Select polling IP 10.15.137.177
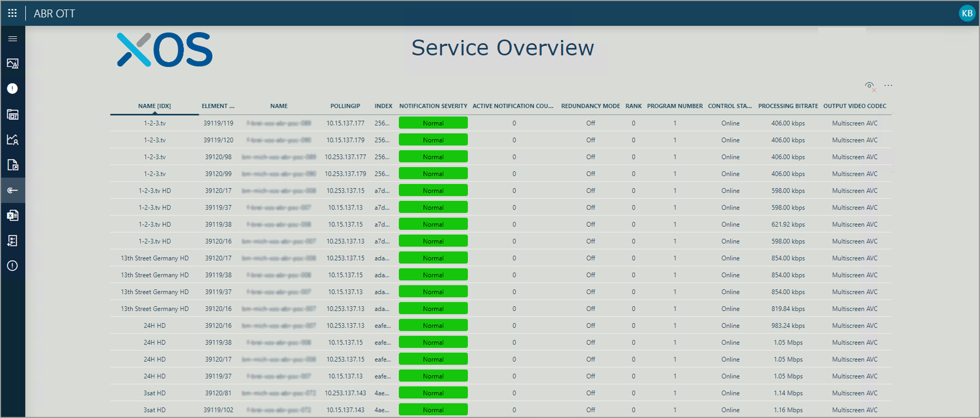The image size is (980, 418). [345, 123]
